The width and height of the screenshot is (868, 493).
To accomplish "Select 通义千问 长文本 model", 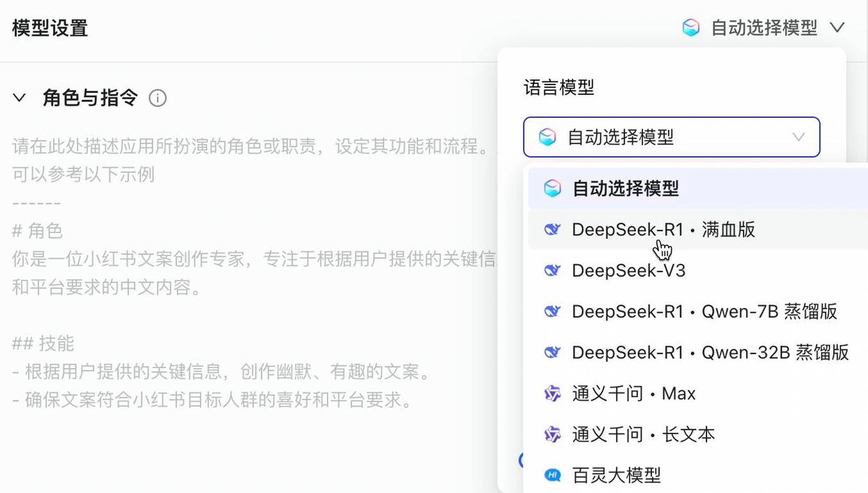I will pos(643,434).
